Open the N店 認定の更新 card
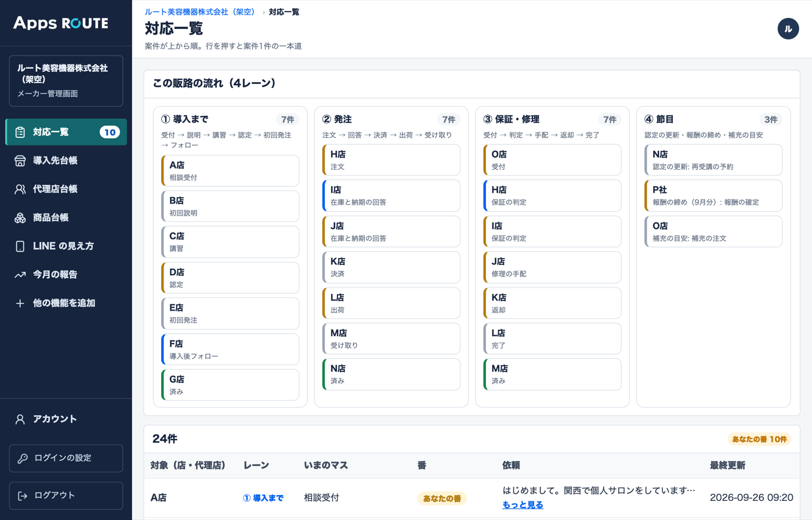 [713, 160]
